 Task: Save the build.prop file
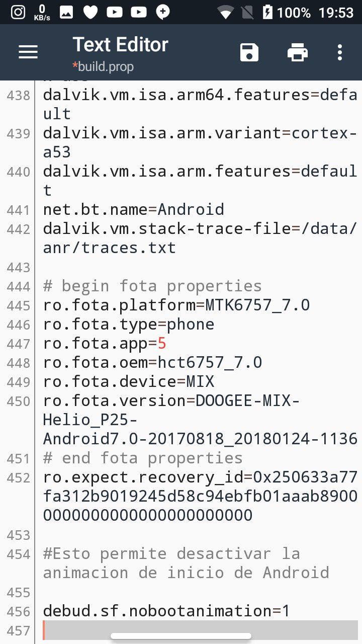tap(249, 52)
